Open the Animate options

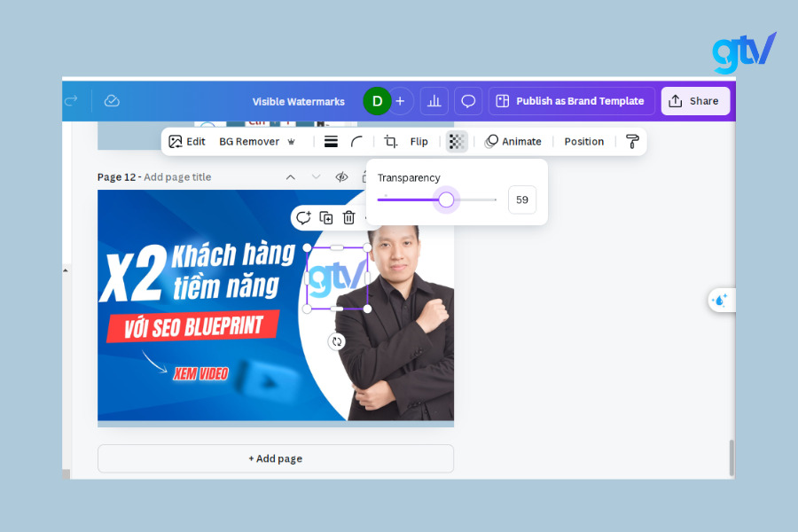pyautogui.click(x=513, y=142)
